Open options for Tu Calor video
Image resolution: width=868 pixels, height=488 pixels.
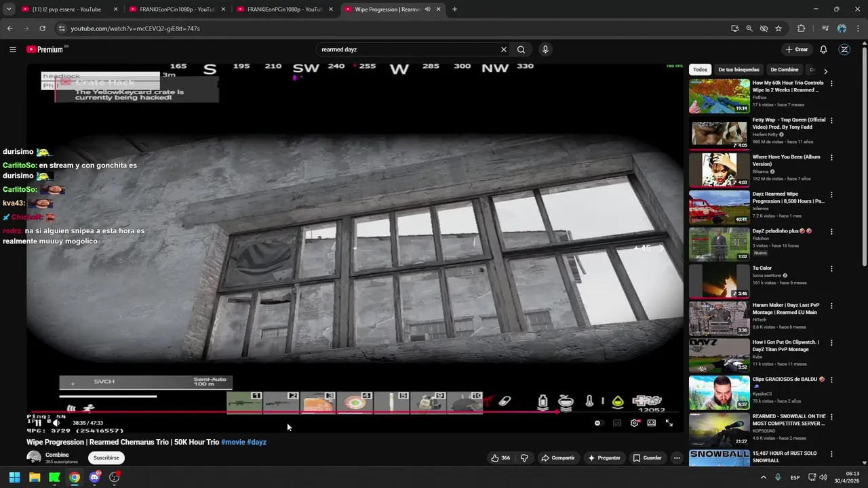[831, 269]
